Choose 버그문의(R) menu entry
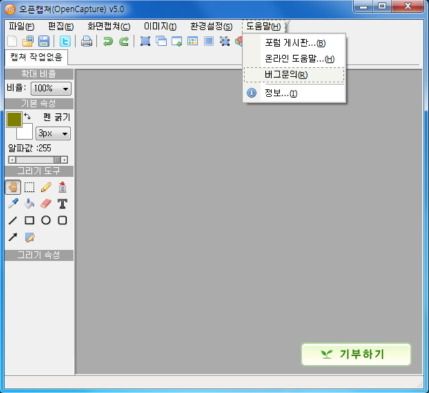Image resolution: width=429 pixels, height=393 pixels. 295,75
